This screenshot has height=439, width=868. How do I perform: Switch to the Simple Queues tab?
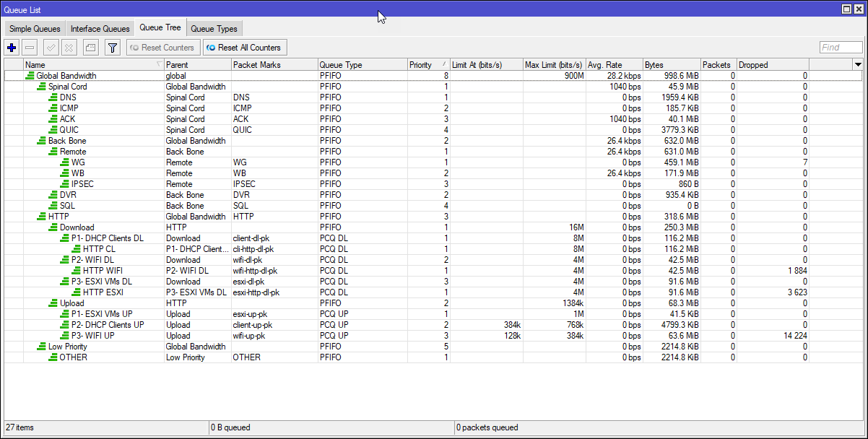(x=35, y=29)
